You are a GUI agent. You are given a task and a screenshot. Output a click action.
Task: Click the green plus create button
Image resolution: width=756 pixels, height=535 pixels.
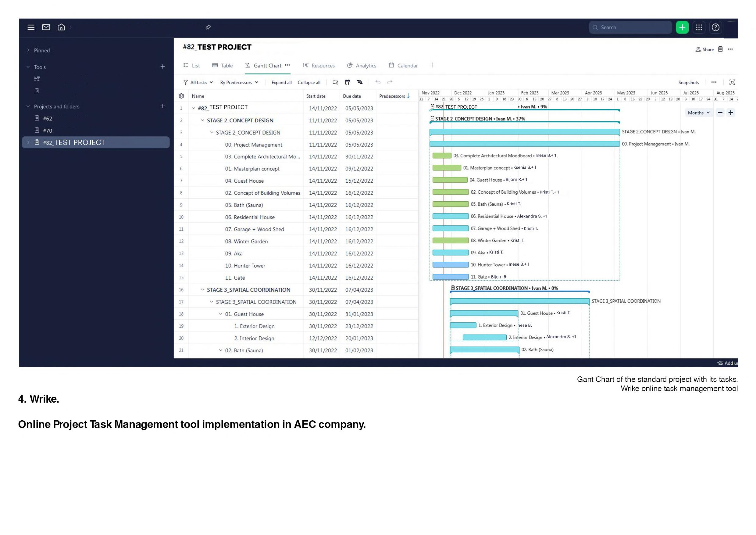tap(682, 27)
